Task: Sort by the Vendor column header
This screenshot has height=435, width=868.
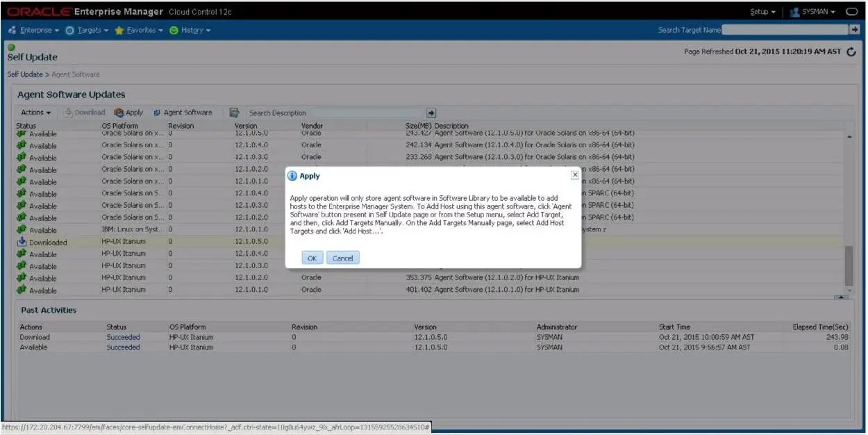Action: [312, 126]
